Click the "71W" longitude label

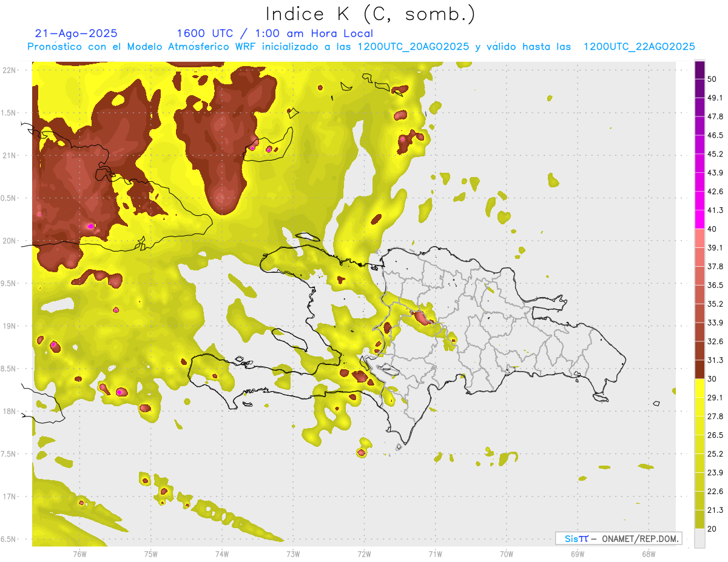[435, 554]
